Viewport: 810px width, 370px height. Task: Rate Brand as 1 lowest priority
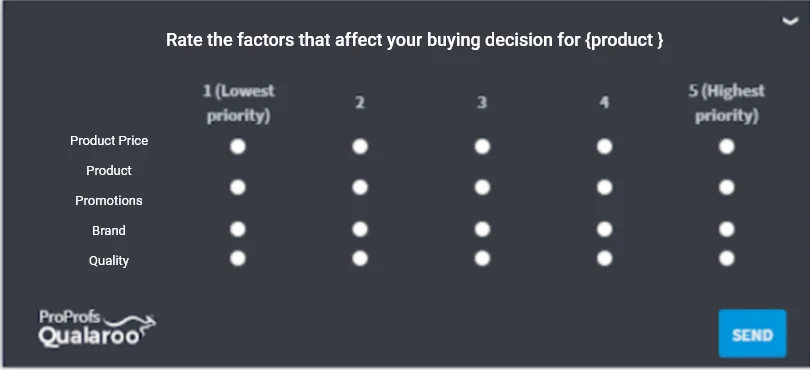point(238,229)
